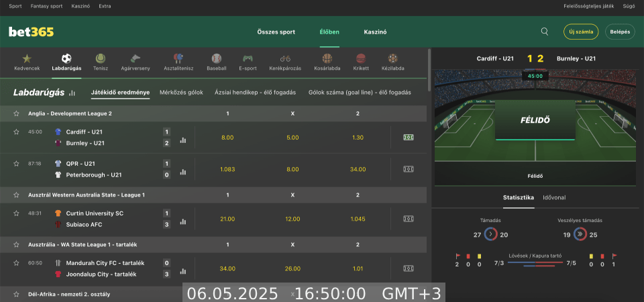Select the Kézilabda handball icon

[x=393, y=58]
